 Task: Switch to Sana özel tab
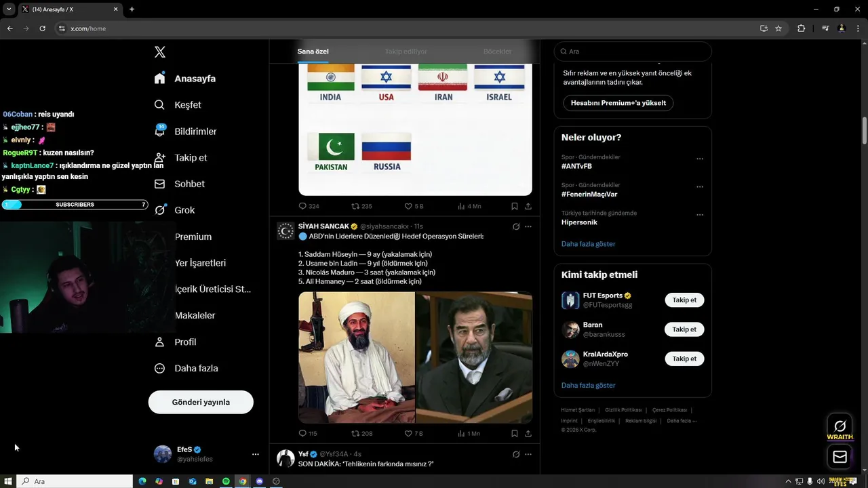tap(313, 52)
